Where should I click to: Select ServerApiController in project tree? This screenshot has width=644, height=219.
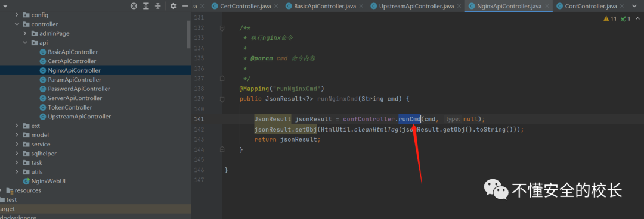(75, 98)
